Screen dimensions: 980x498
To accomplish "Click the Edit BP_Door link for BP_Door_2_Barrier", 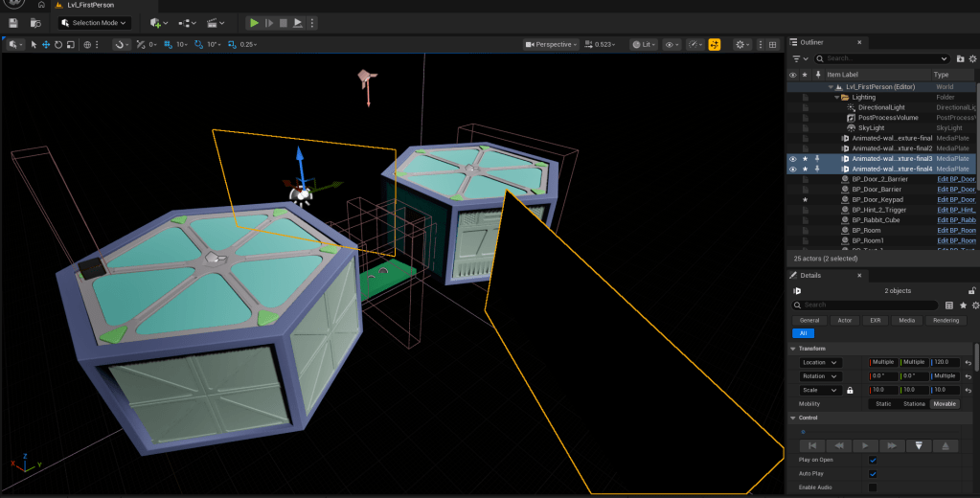I will tap(956, 179).
